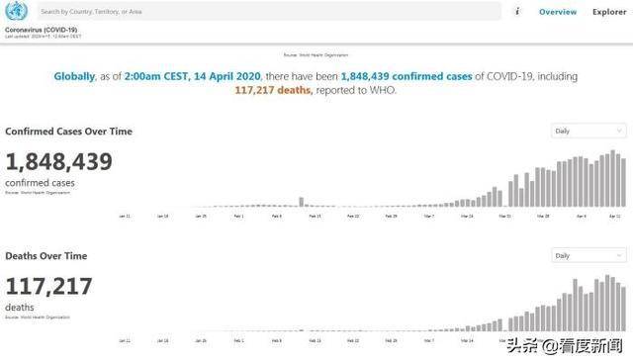This screenshot has width=633, height=364.
Task: Click 'Confirmed Cases Over Time' heading
Action: 68,132
